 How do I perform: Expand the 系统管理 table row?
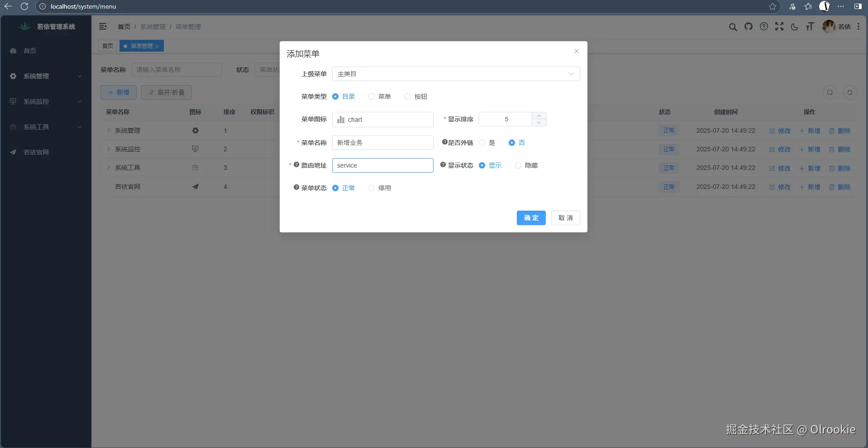click(109, 130)
